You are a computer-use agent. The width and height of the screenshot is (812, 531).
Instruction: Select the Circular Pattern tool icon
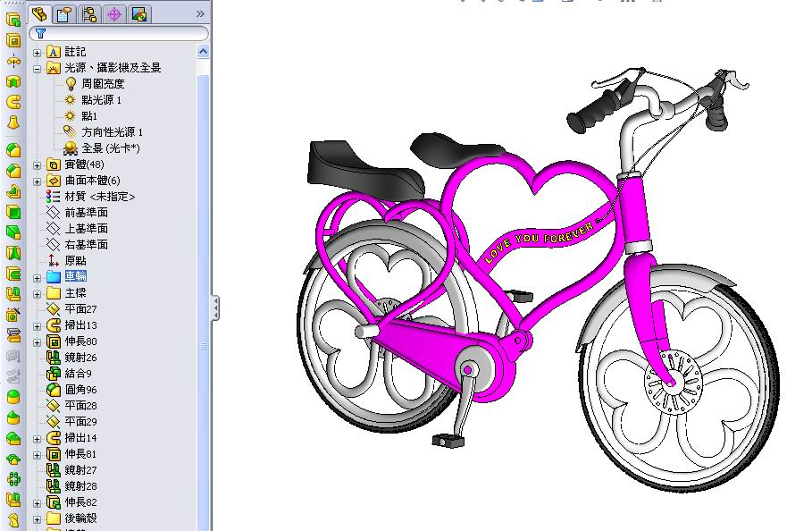(x=13, y=479)
